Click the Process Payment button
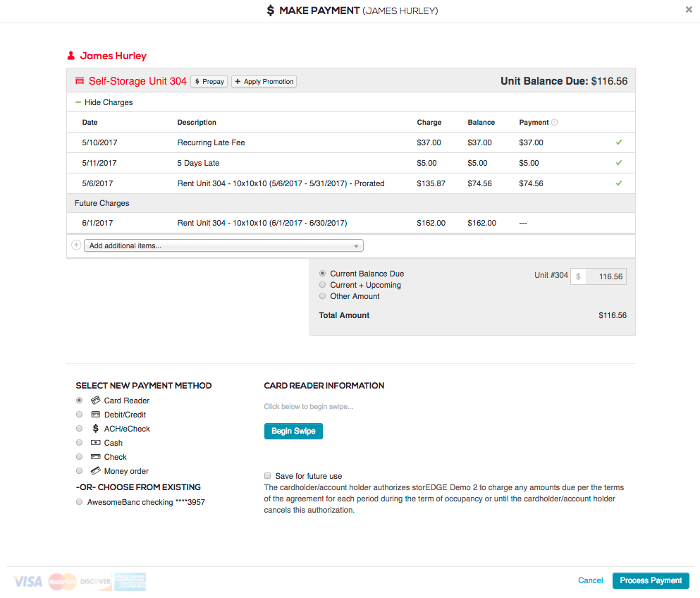The image size is (700, 598). [x=650, y=580]
